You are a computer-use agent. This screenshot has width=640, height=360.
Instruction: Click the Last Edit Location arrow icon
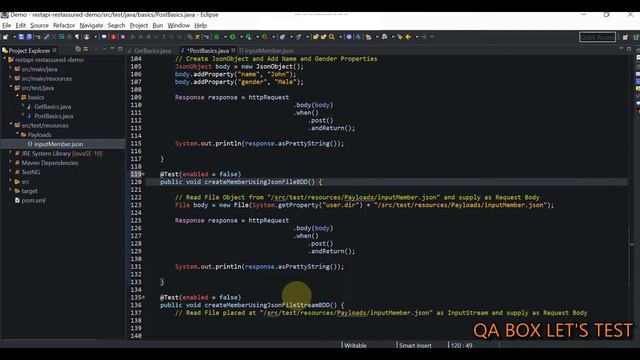(400, 37)
